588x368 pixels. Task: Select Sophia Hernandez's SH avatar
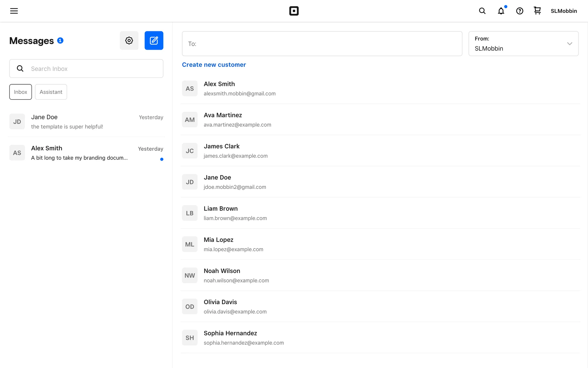pos(190,338)
